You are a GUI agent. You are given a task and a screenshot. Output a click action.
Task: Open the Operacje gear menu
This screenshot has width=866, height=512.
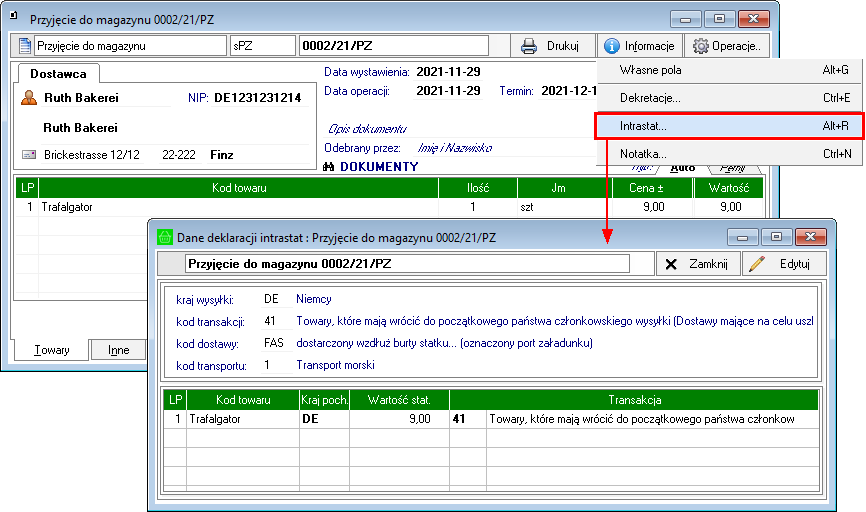[x=727, y=46]
